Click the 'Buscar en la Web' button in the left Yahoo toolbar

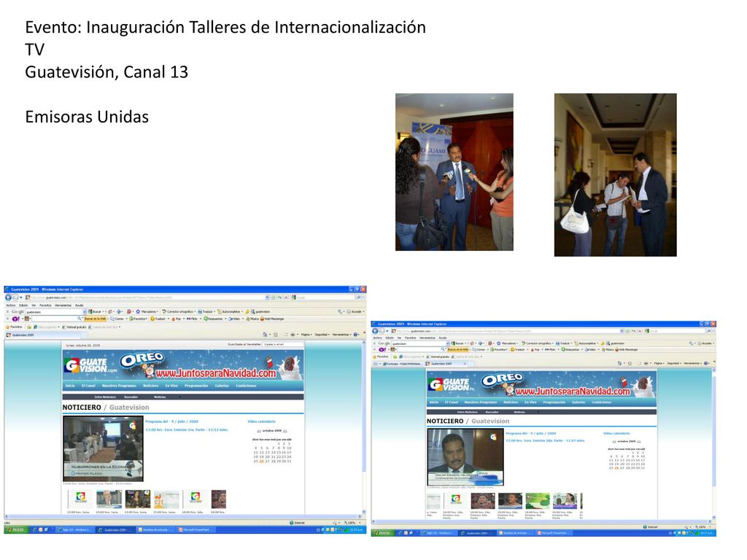(95, 319)
